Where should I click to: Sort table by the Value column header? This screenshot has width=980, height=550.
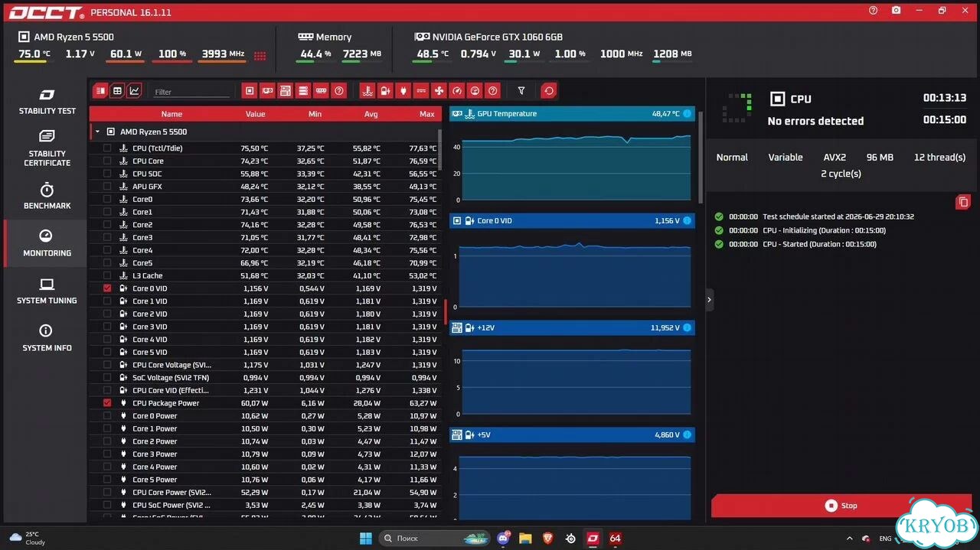[255, 114]
